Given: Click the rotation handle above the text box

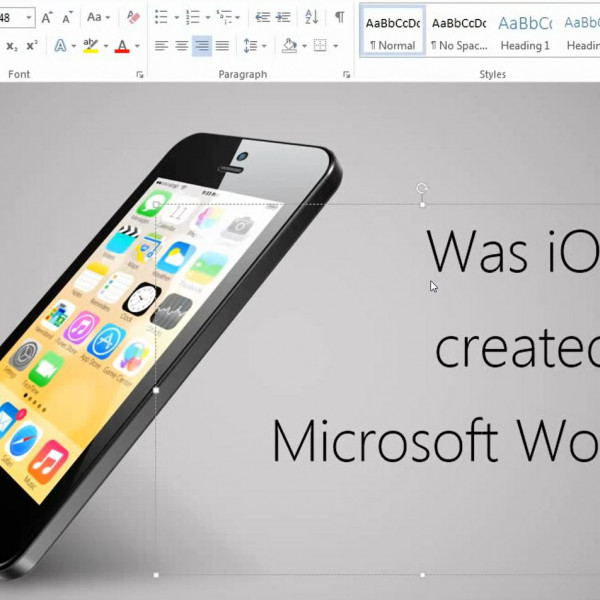Looking at the screenshot, I should pyautogui.click(x=422, y=188).
